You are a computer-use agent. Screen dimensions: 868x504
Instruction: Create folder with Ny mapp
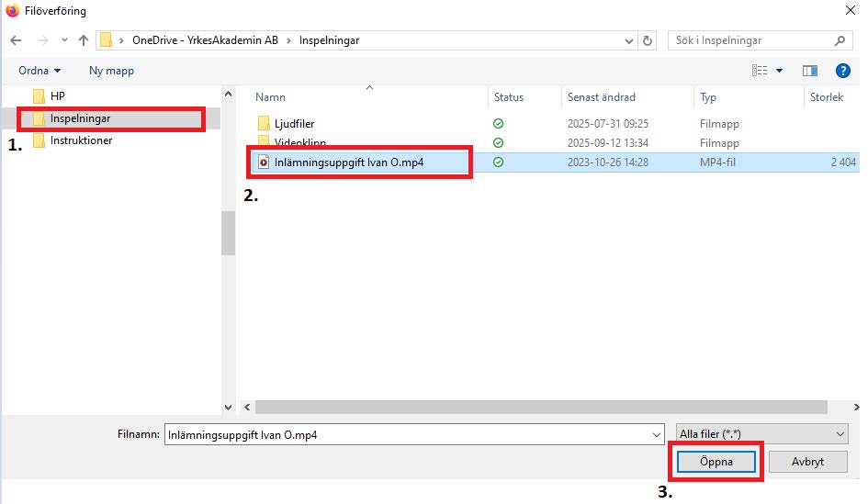[x=111, y=71]
